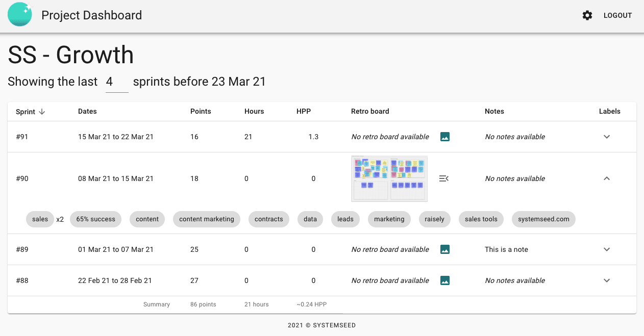This screenshot has width=644, height=336.
Task: Collapse labels for sprint #90
Action: [x=607, y=178]
